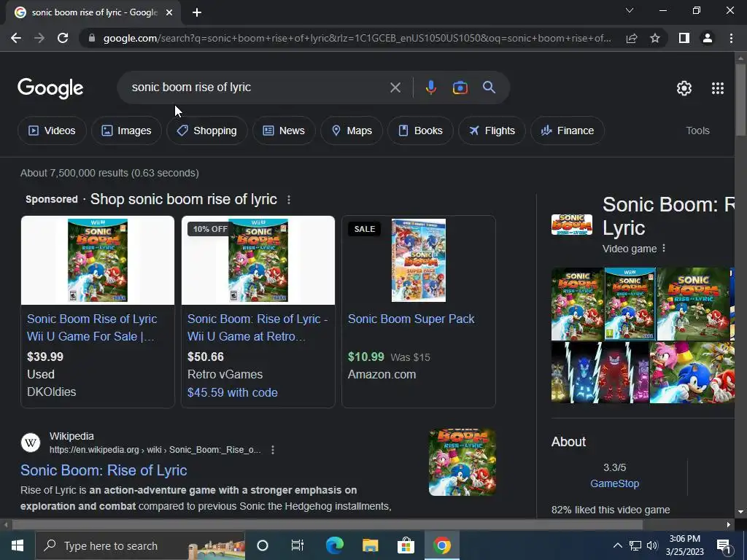The image size is (747, 560).
Task: Share this page from the address bar
Action: coord(632,38)
